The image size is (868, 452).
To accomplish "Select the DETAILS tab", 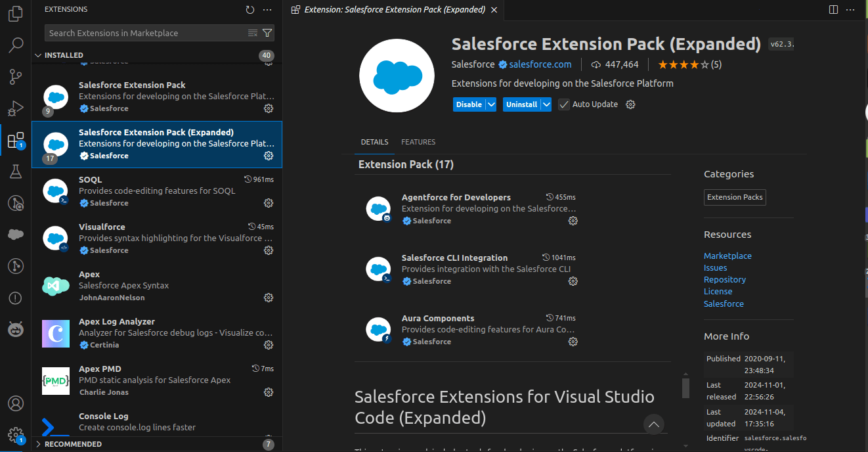I will pos(374,142).
